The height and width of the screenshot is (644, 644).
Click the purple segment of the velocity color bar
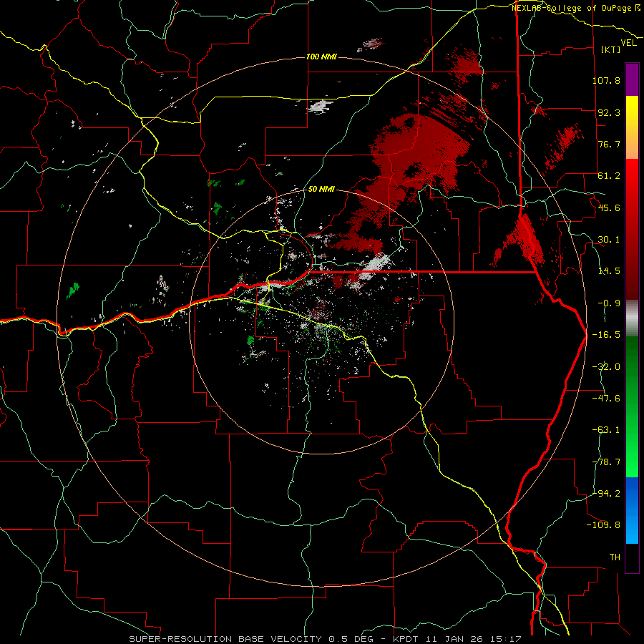(632, 79)
